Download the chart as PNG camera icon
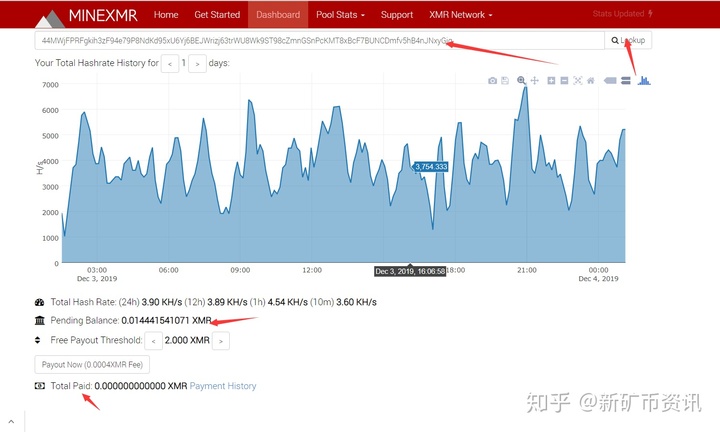Screen dimensions: 720x432 492,81
